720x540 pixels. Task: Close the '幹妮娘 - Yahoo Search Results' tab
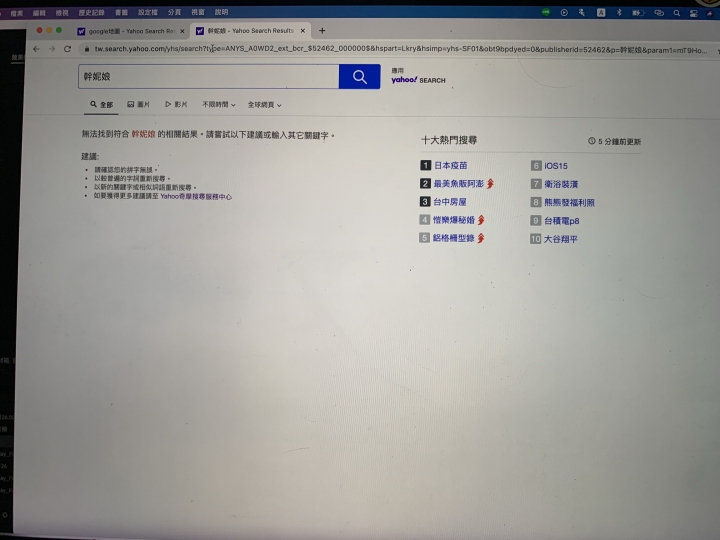point(303,31)
